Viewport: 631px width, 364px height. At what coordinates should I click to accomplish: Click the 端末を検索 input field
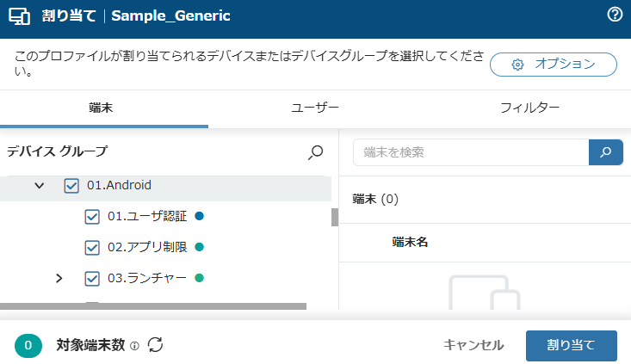pos(470,152)
